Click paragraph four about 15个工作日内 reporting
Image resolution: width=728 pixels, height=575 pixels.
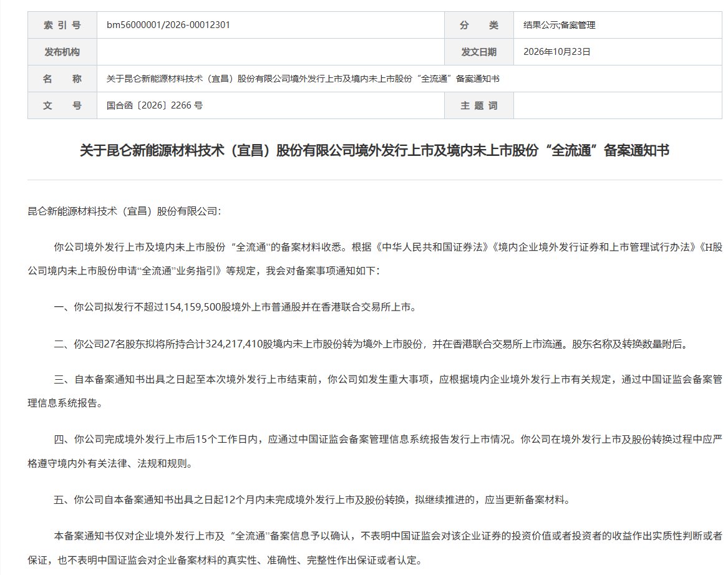(x=375, y=451)
